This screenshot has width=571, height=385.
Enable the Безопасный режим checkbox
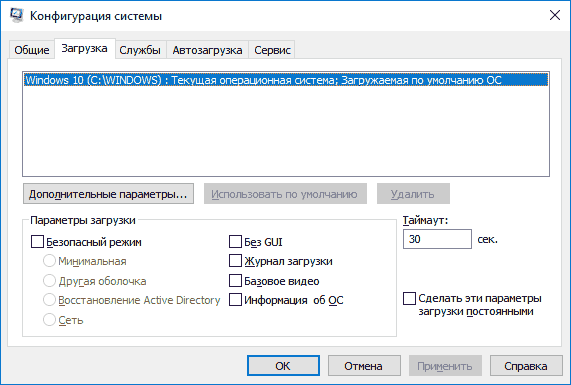click(x=38, y=242)
